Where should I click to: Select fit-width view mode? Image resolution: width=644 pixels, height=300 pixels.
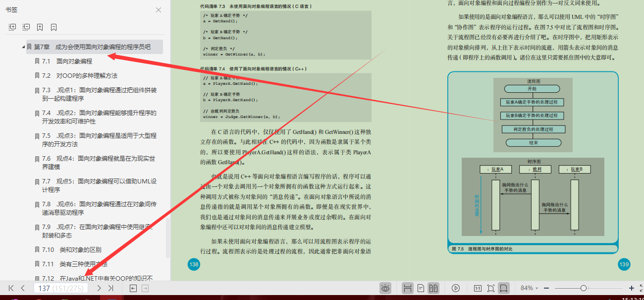(x=505, y=288)
